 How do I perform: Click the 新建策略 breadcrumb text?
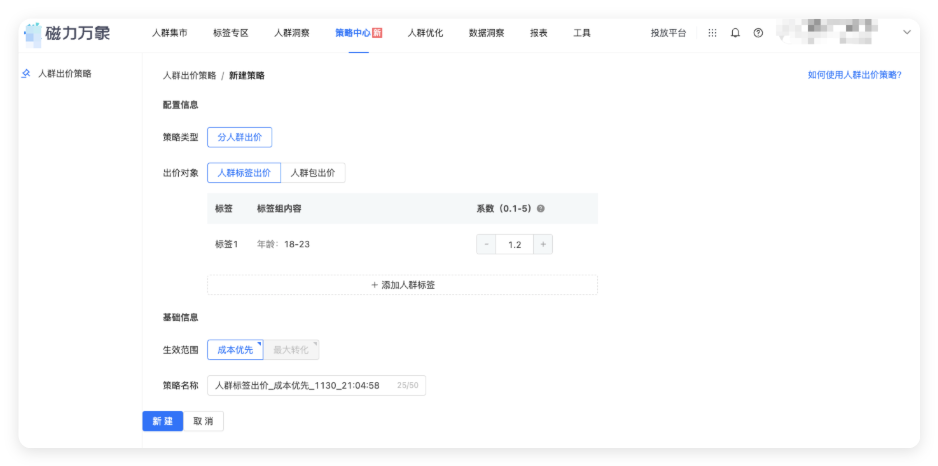pyautogui.click(x=247, y=75)
